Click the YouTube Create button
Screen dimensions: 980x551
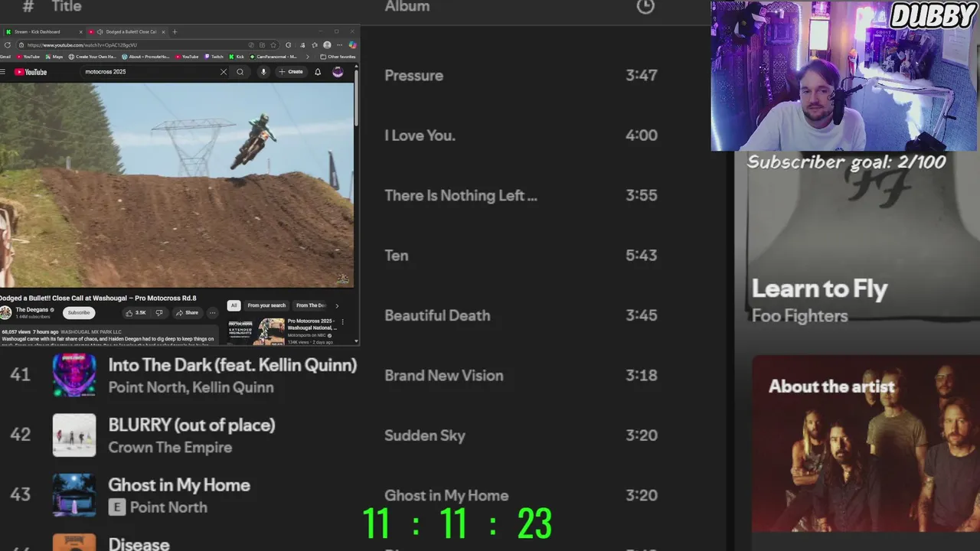click(x=291, y=72)
